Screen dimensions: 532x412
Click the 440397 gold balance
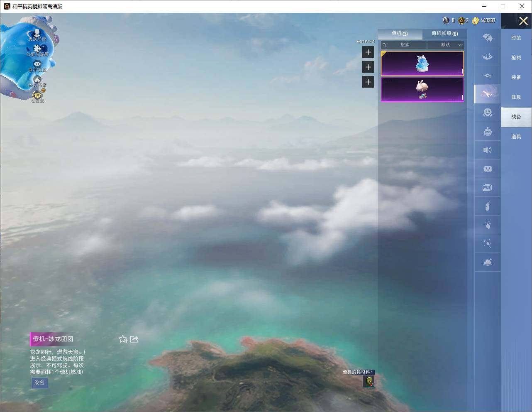pos(488,20)
